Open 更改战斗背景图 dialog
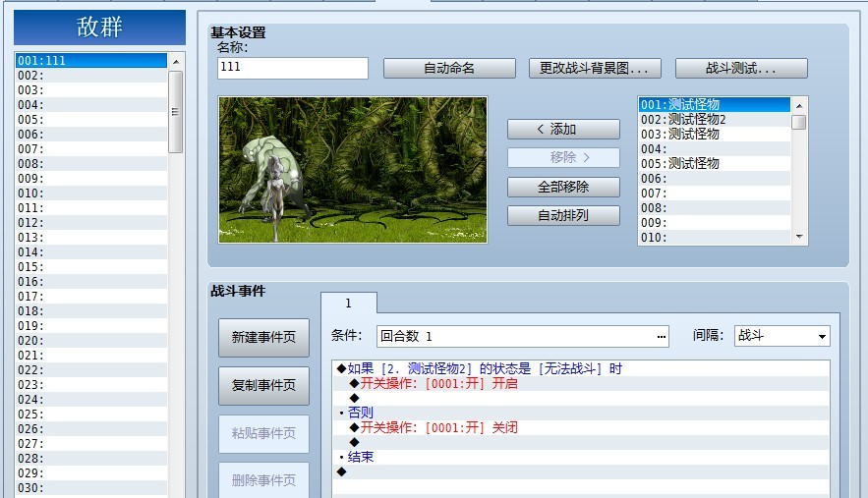 pyautogui.click(x=595, y=69)
